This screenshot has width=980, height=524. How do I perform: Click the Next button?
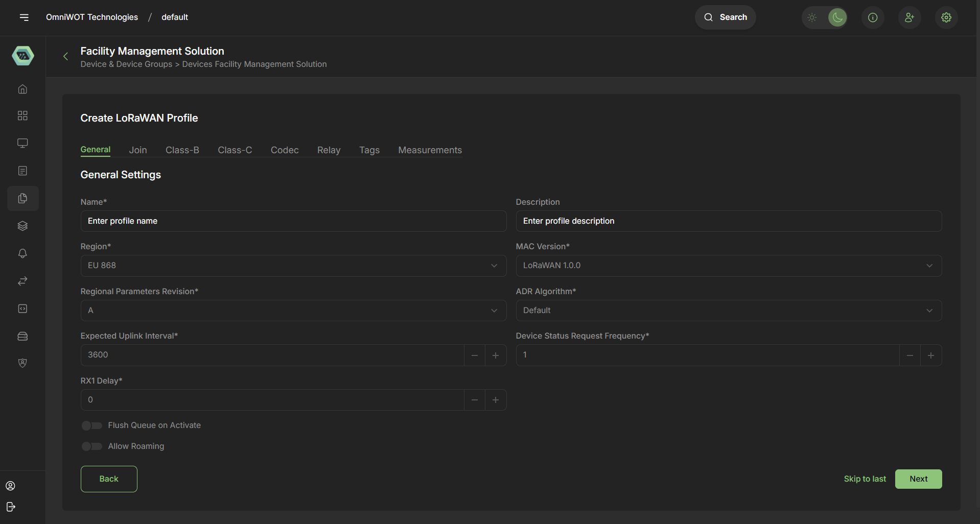point(918,479)
